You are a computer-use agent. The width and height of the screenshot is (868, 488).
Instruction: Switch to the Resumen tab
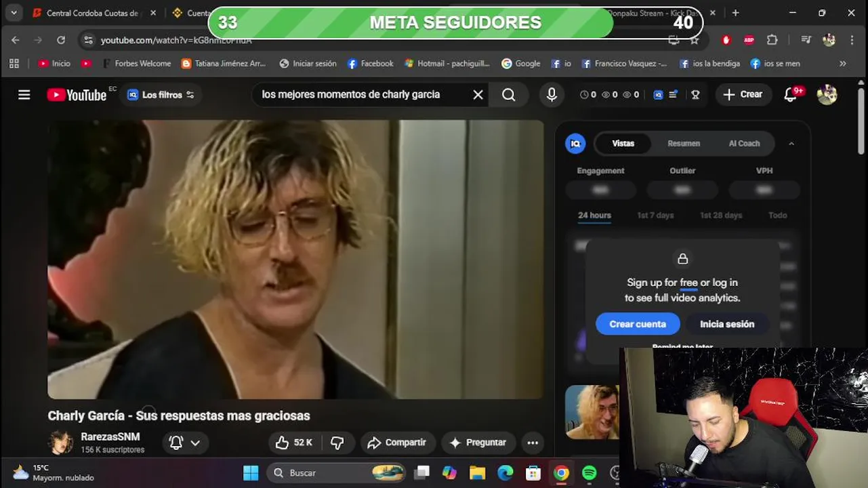pyautogui.click(x=684, y=143)
